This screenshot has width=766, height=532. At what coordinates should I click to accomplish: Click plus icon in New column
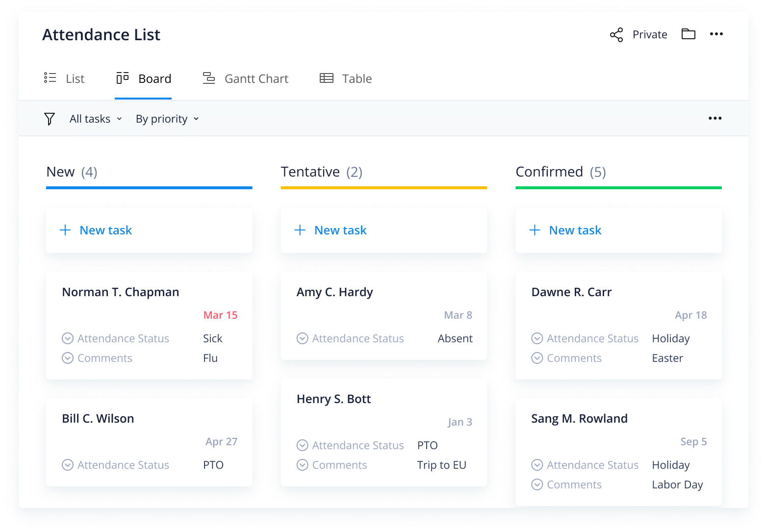click(x=65, y=230)
